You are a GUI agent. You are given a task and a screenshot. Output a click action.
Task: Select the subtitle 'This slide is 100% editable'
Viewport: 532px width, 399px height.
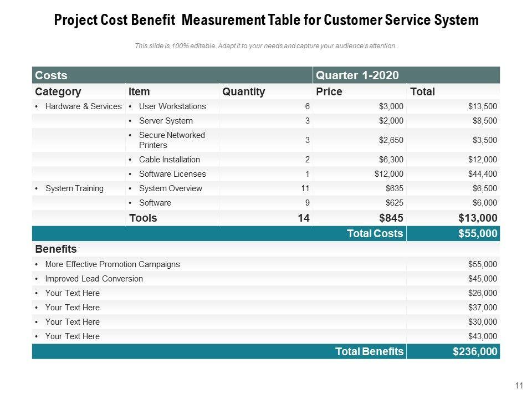pos(265,46)
